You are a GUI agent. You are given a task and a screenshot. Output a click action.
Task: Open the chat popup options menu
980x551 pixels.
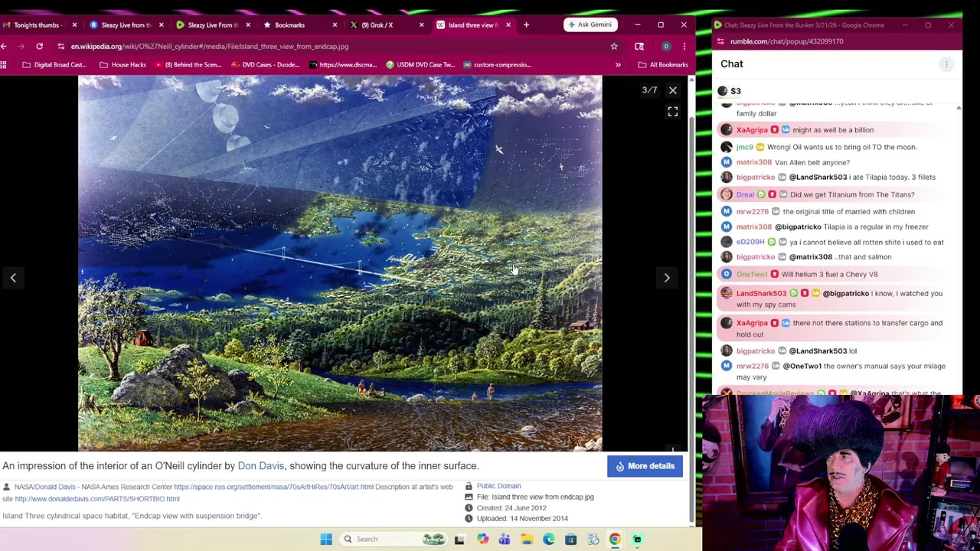point(946,64)
